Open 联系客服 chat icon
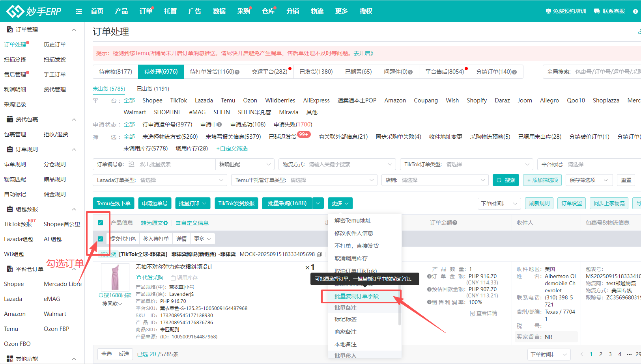This screenshot has width=641, height=364. (x=597, y=11)
